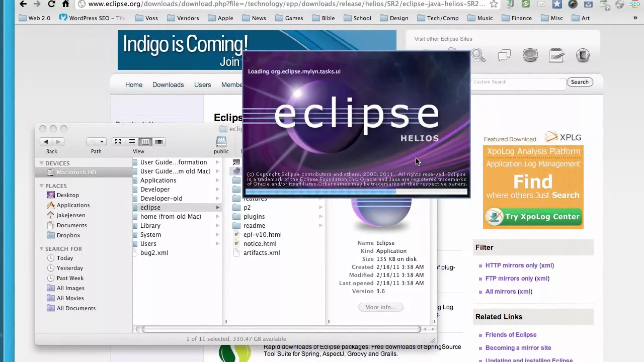Open the Web 2.0 bookmarks folder
644x362 pixels.
point(34,18)
